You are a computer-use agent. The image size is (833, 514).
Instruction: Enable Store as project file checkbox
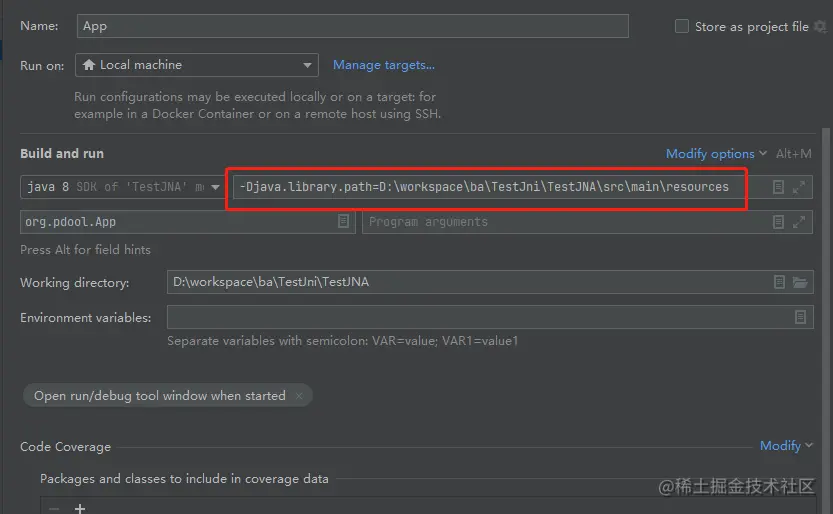682,27
